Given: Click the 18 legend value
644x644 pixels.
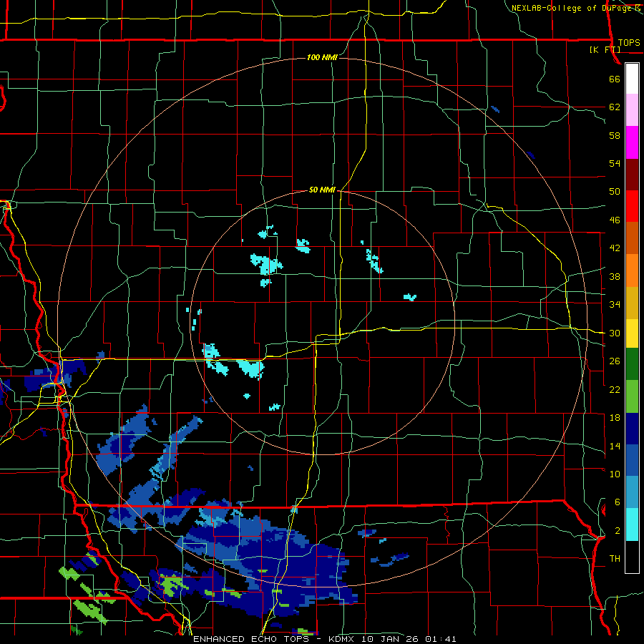Looking at the screenshot, I should click(615, 418).
